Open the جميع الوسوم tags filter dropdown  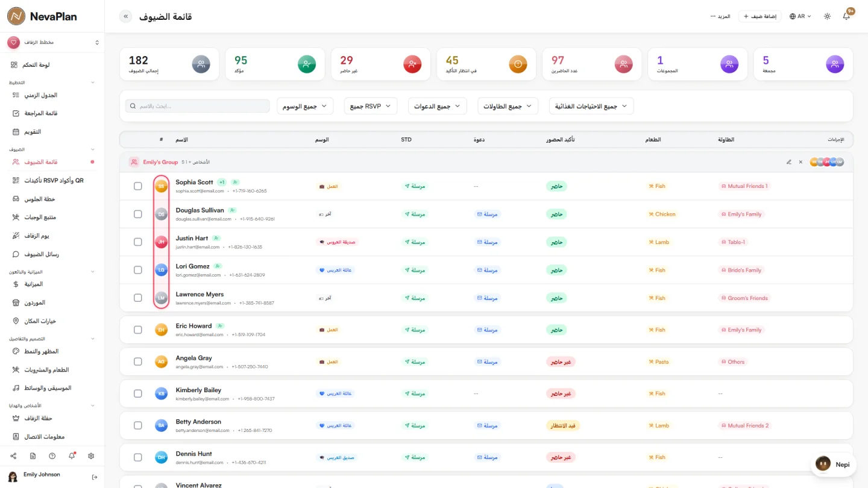click(305, 106)
